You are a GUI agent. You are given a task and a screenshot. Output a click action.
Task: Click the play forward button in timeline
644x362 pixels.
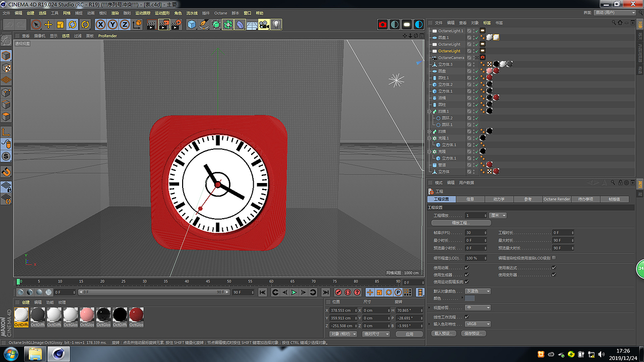click(294, 292)
